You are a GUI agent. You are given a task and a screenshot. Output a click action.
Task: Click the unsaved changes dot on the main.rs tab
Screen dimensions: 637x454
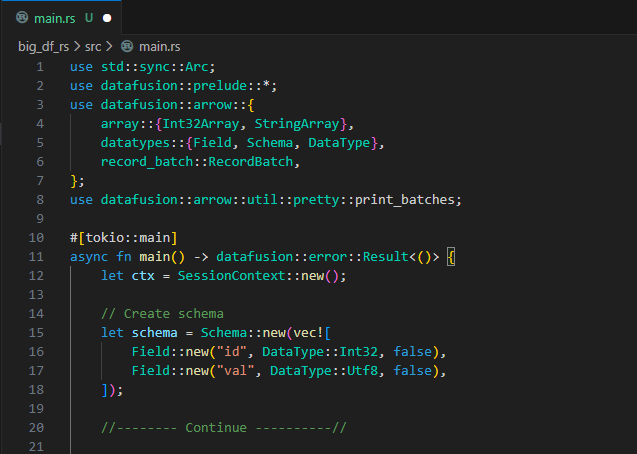pos(106,17)
